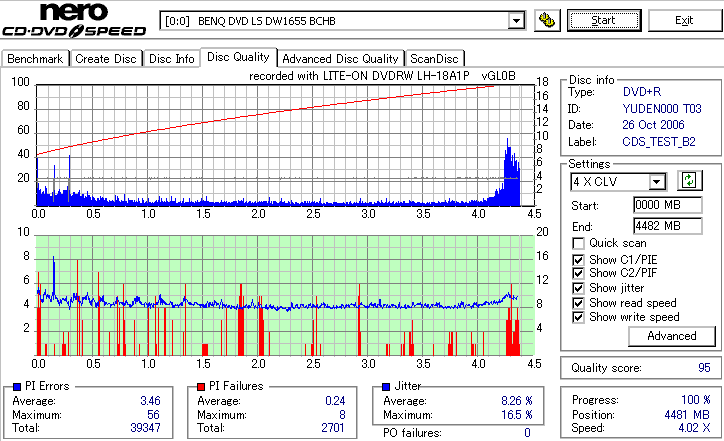Click the green refresh icon beside speed setting

pyautogui.click(x=689, y=180)
